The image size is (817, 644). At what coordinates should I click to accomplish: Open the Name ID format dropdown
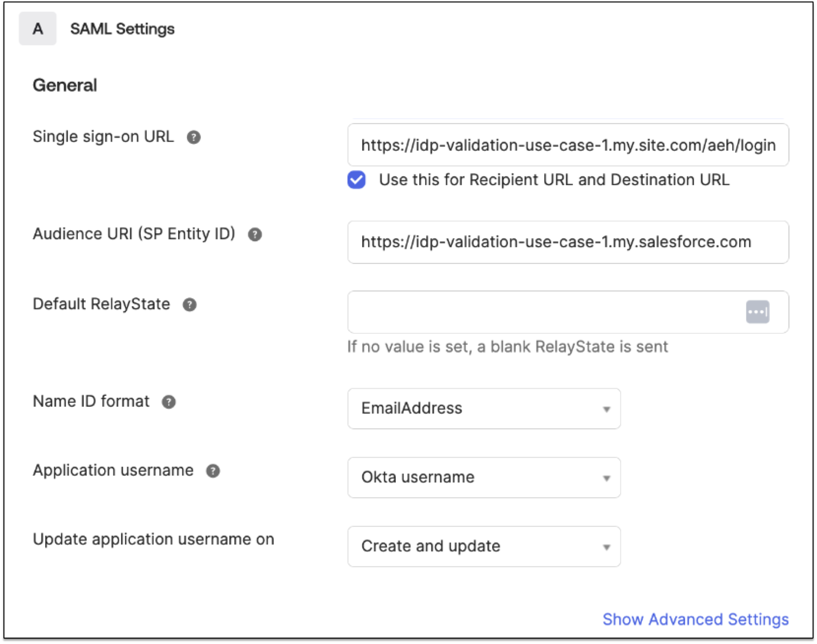(x=607, y=408)
